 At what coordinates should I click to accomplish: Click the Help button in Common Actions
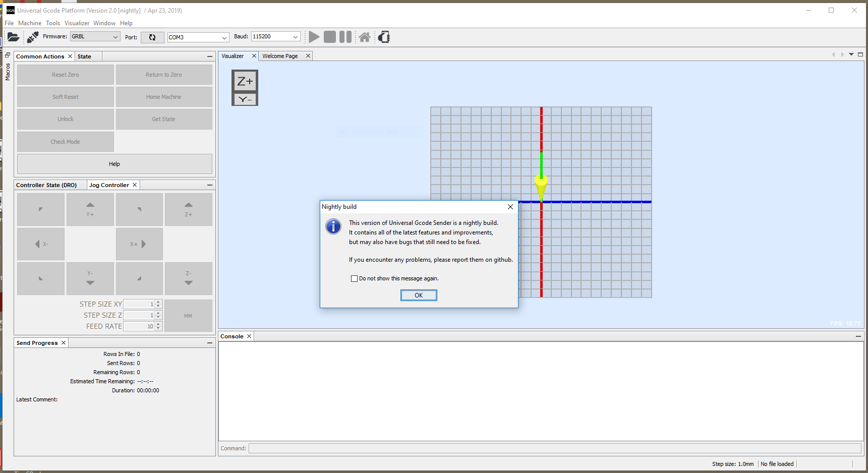click(x=114, y=164)
